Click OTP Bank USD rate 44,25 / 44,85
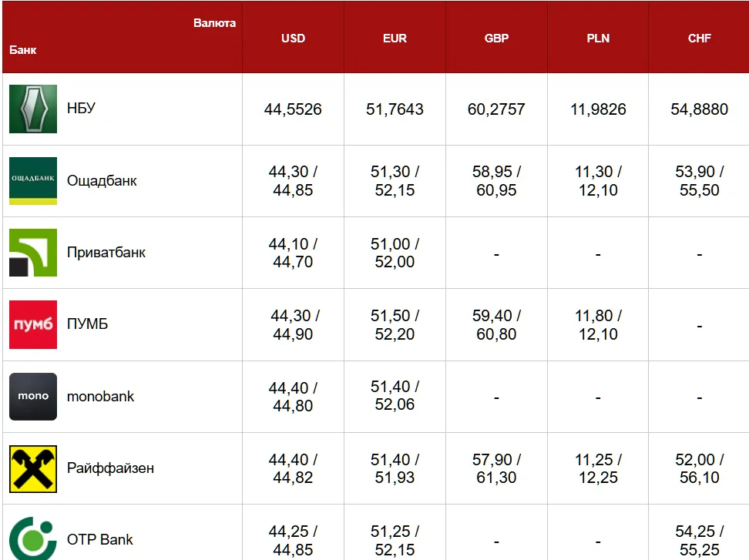The width and height of the screenshot is (749, 560). (x=293, y=541)
